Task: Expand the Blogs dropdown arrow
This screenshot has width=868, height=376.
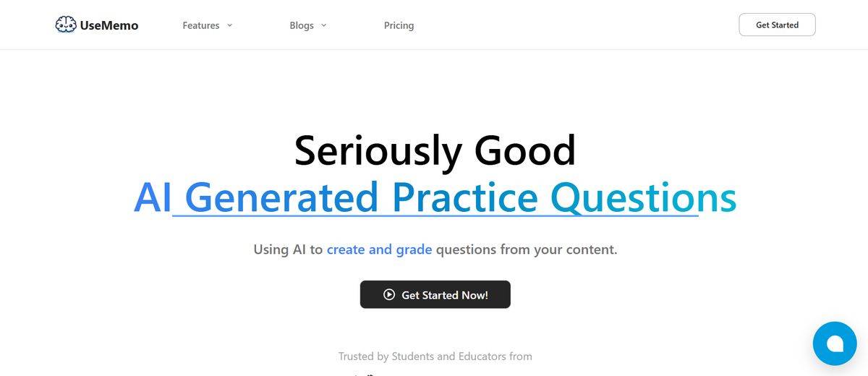Action: [324, 25]
